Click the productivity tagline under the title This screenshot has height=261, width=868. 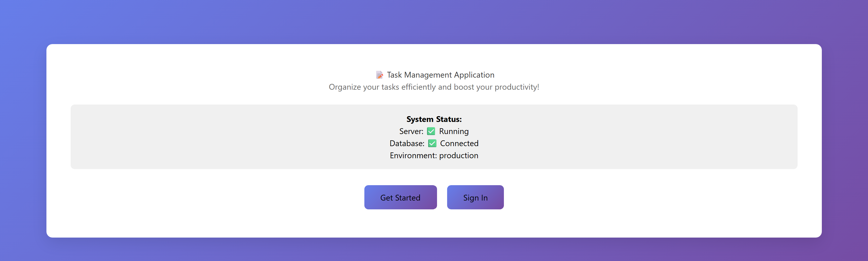[434, 87]
